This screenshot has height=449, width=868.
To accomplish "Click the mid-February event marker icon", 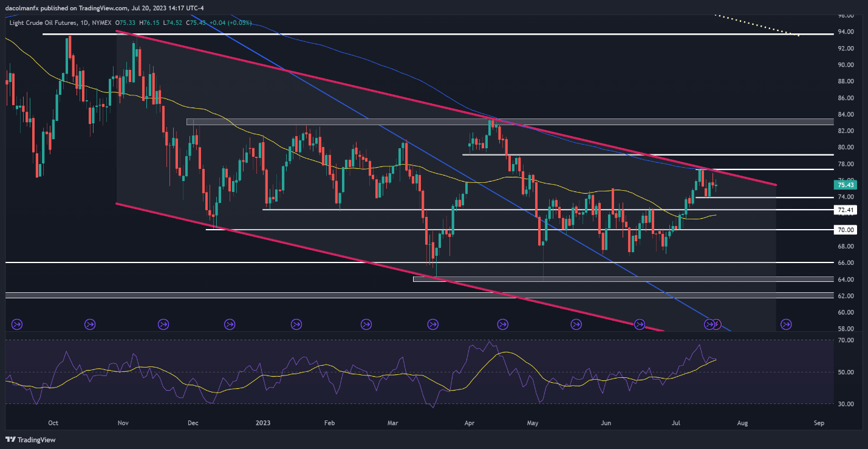I will 366,324.
